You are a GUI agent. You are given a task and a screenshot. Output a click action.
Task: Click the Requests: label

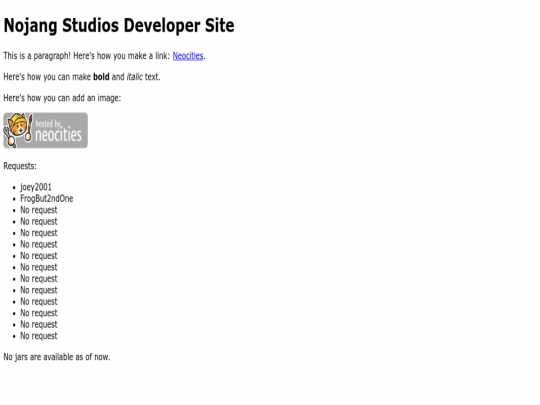20,166
